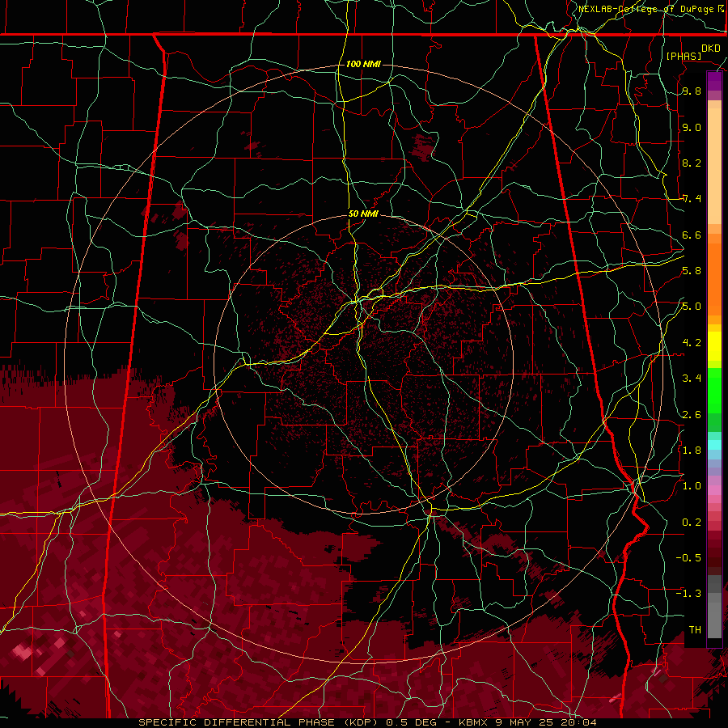Select the 4.2 scale value
This screenshot has width=728, height=728.
point(692,343)
